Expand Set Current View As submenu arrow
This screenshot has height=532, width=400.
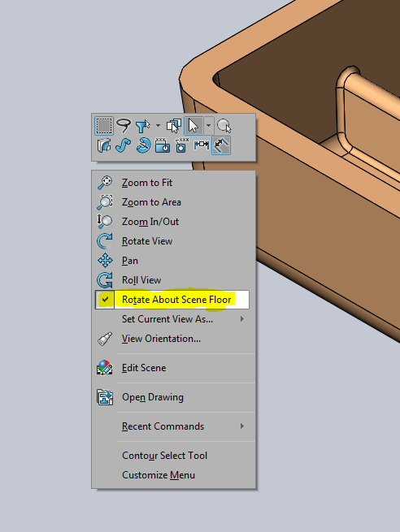(242, 319)
